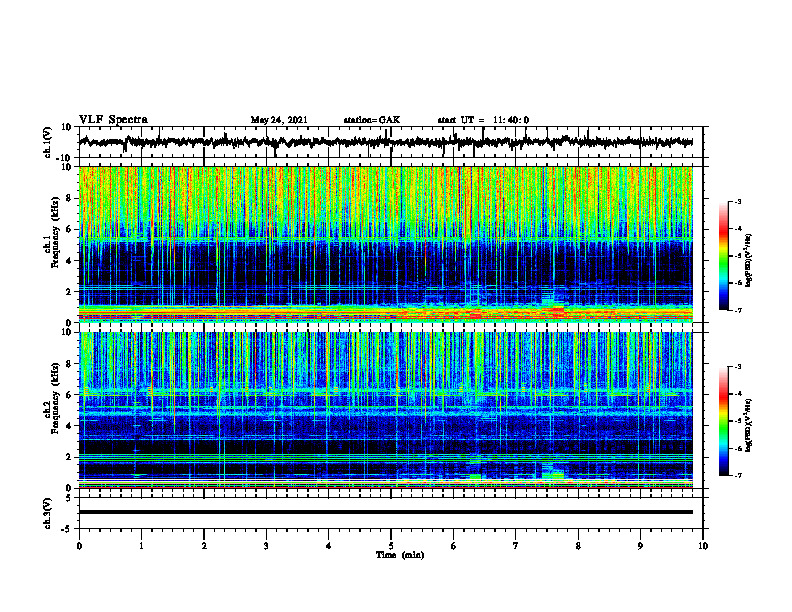Screen dimensions: 792x612
Task: Click ch.2 spectrogram "6" kHz tick label
Action: pos(69,395)
